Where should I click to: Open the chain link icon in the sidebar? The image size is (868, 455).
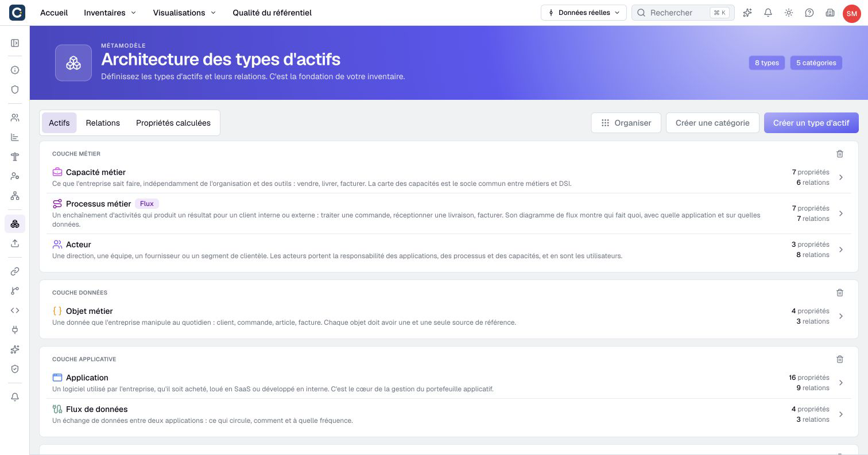[x=15, y=271]
